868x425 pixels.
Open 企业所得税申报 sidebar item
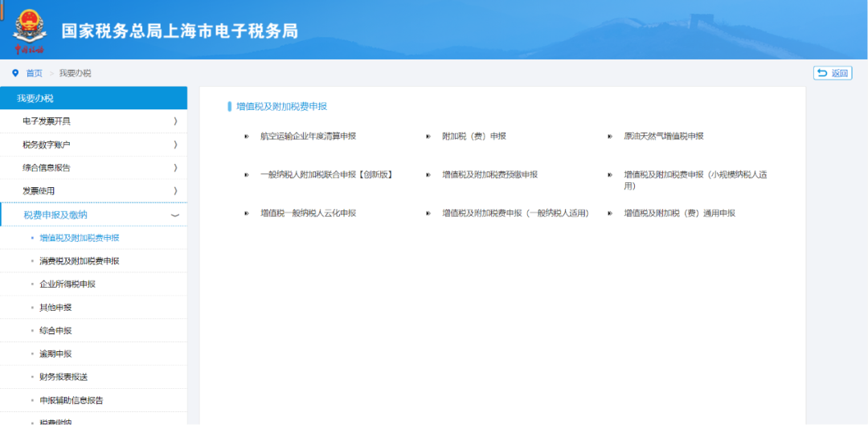[68, 284]
